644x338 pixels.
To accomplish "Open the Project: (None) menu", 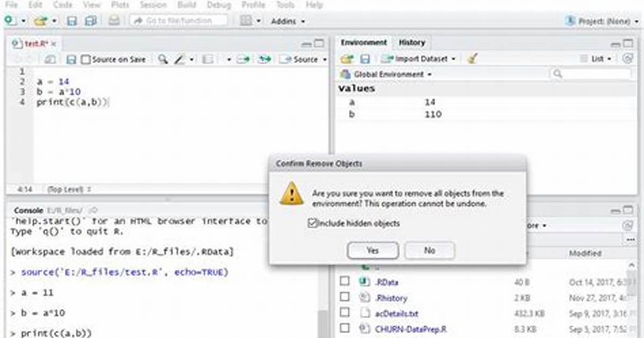I will (602, 21).
